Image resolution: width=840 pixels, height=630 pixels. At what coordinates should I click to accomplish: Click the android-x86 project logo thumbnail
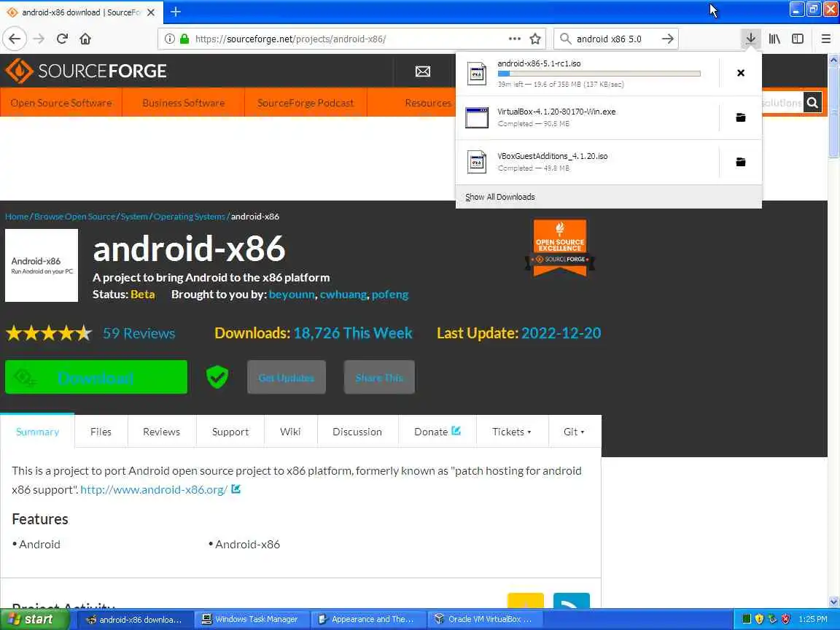pyautogui.click(x=42, y=265)
